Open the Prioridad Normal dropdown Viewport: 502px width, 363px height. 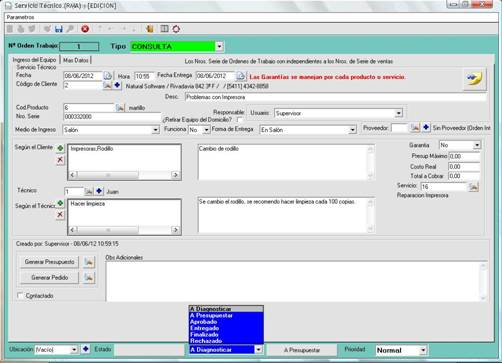click(x=423, y=350)
